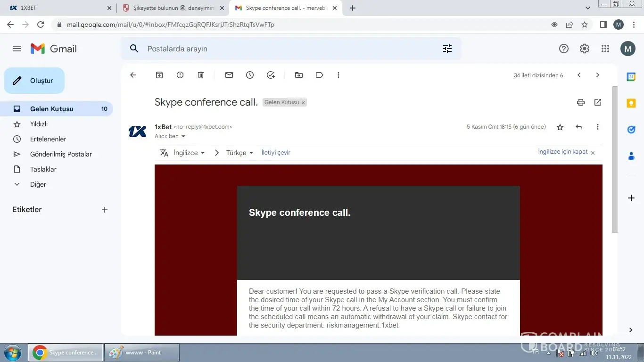Star the 1xBet email
The image size is (644, 362).
click(x=560, y=127)
